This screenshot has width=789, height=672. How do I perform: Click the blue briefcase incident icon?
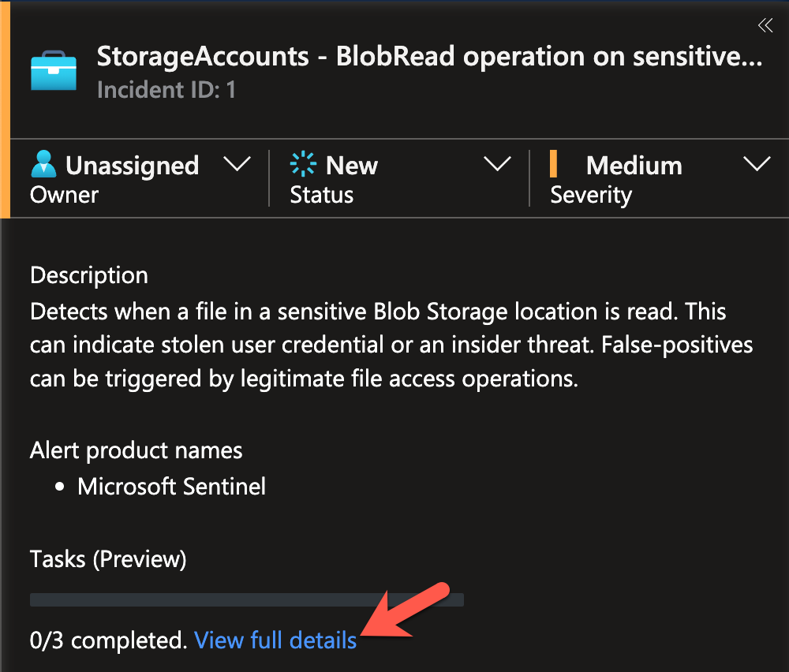(x=54, y=73)
